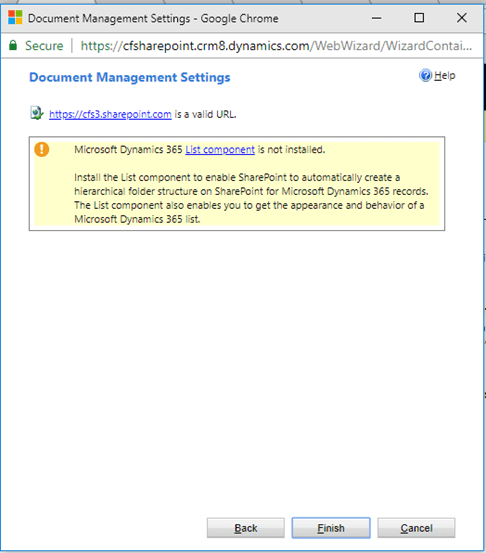Screen dimensions: 486x553
Task: Follow the List component hyperlink
Action: coord(220,150)
